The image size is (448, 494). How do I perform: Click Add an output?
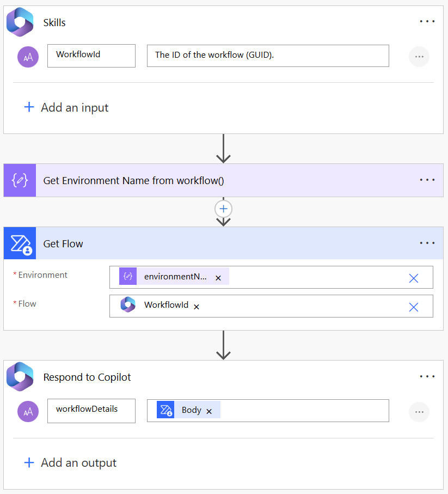(70, 462)
